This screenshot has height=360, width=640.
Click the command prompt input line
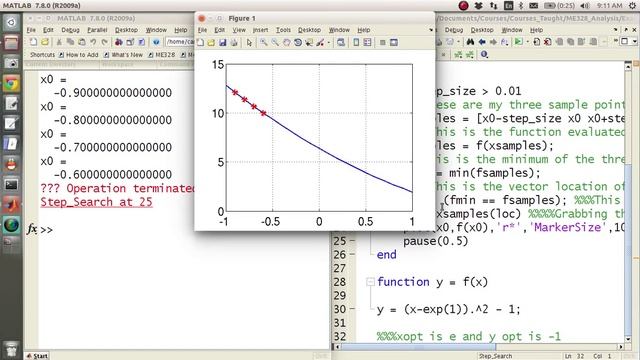pos(184,230)
